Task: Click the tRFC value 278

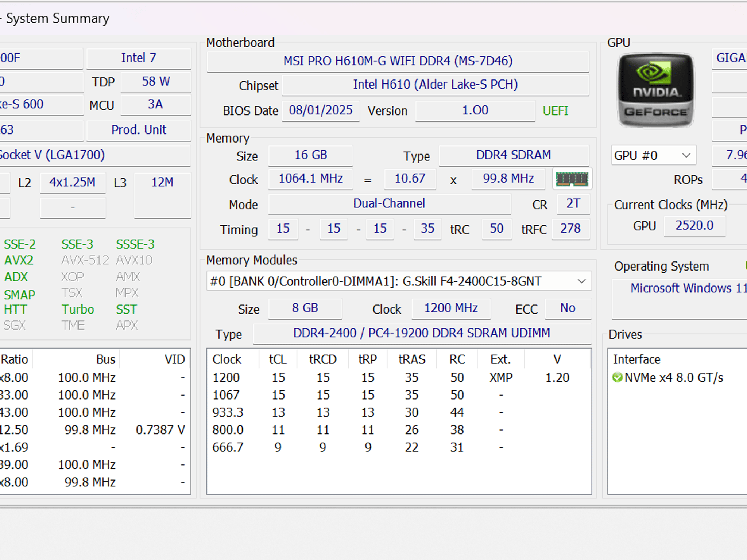Action: click(x=570, y=229)
